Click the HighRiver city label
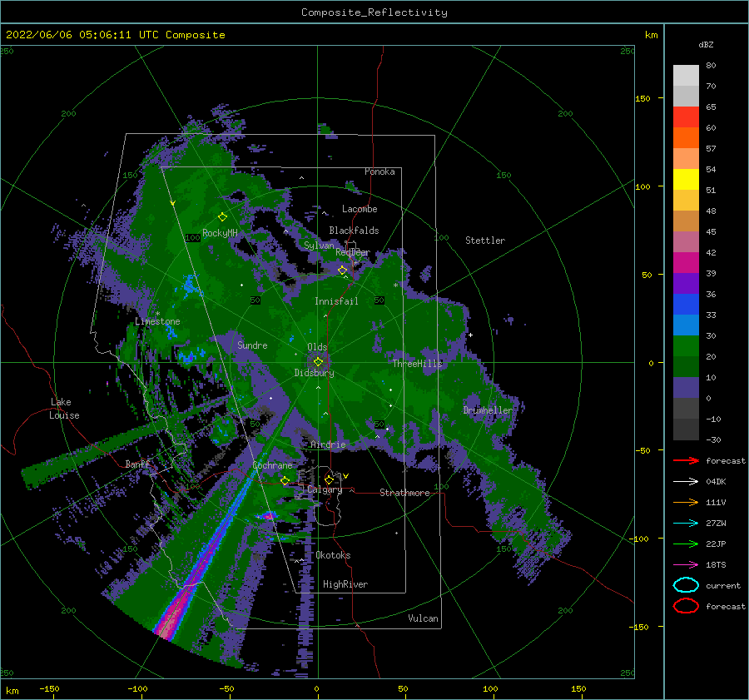Viewport: 749px width, 700px height. 345,584
